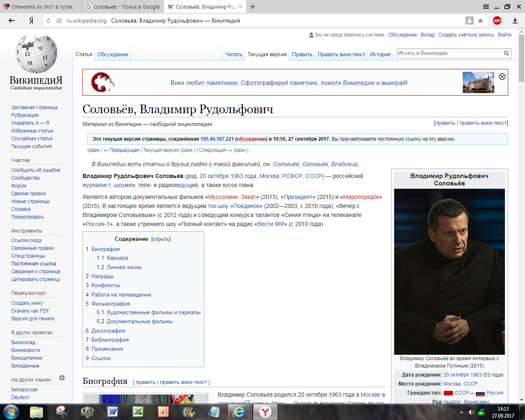
Task: Open the browser downloads arrow icon
Action: [x=515, y=21]
